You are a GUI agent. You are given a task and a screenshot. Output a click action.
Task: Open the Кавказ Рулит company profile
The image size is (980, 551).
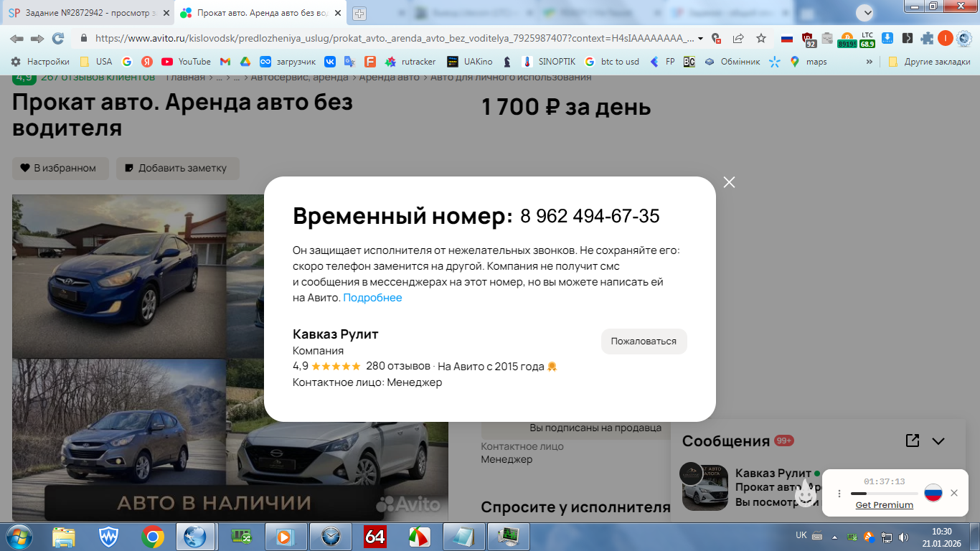tap(335, 334)
